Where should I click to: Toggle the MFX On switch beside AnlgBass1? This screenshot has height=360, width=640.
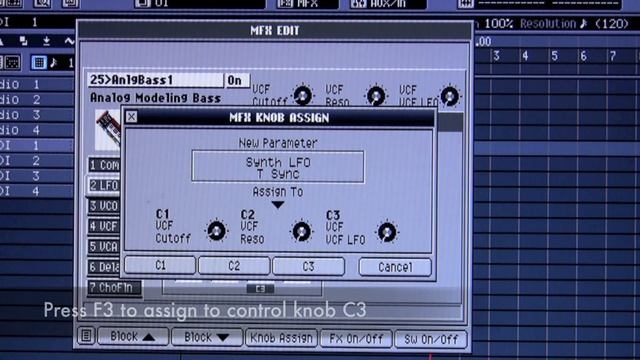237,80
